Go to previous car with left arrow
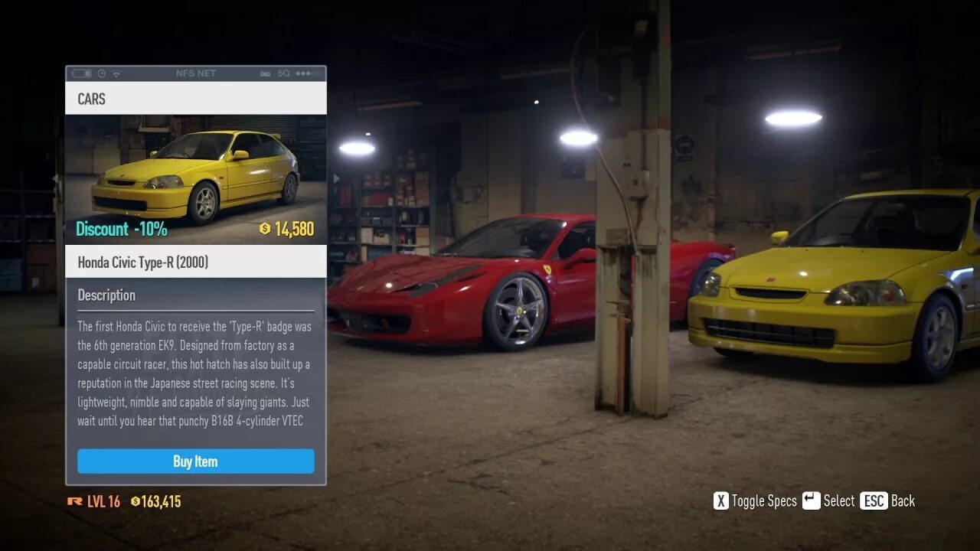 tap(55, 179)
